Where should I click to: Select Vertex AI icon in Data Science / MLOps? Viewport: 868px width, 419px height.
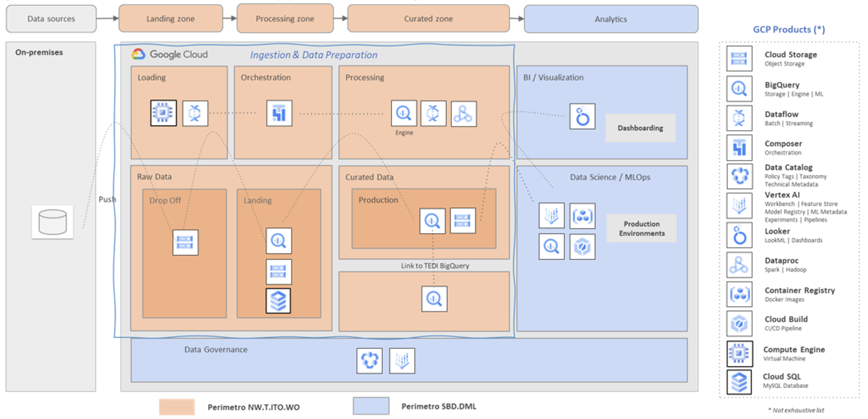(552, 215)
